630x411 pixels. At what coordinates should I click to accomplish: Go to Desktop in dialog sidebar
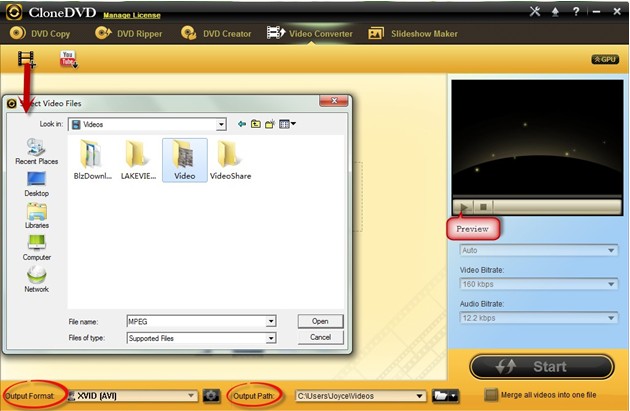click(x=37, y=184)
